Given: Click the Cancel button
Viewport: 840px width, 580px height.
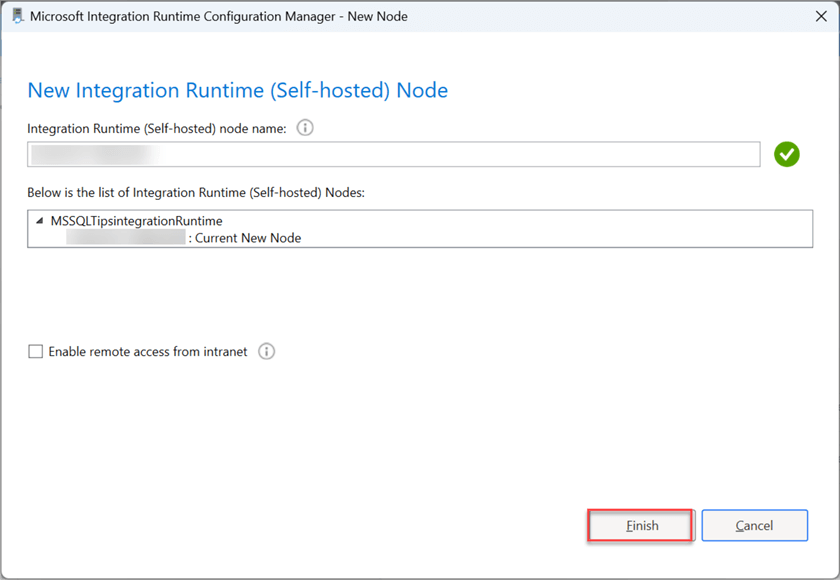Looking at the screenshot, I should tap(754, 525).
